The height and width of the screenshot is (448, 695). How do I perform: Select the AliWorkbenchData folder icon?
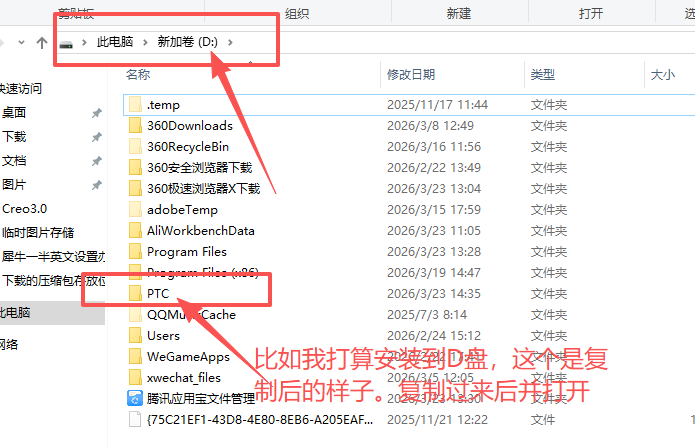coord(135,230)
